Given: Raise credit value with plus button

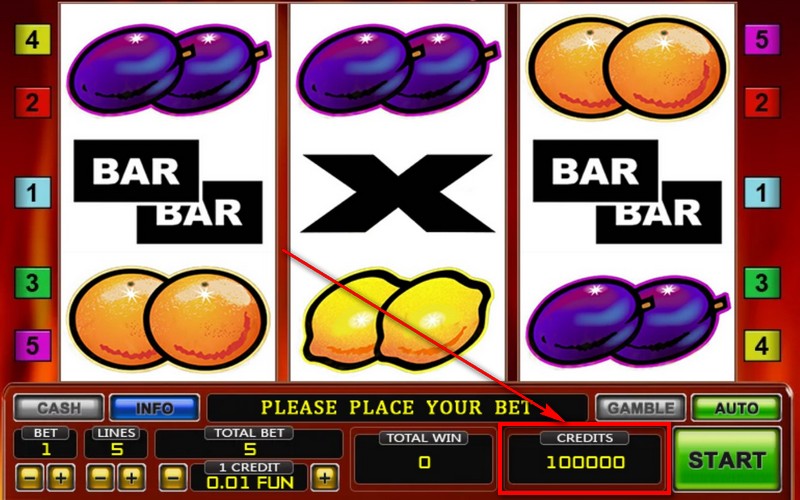Looking at the screenshot, I should 324,478.
